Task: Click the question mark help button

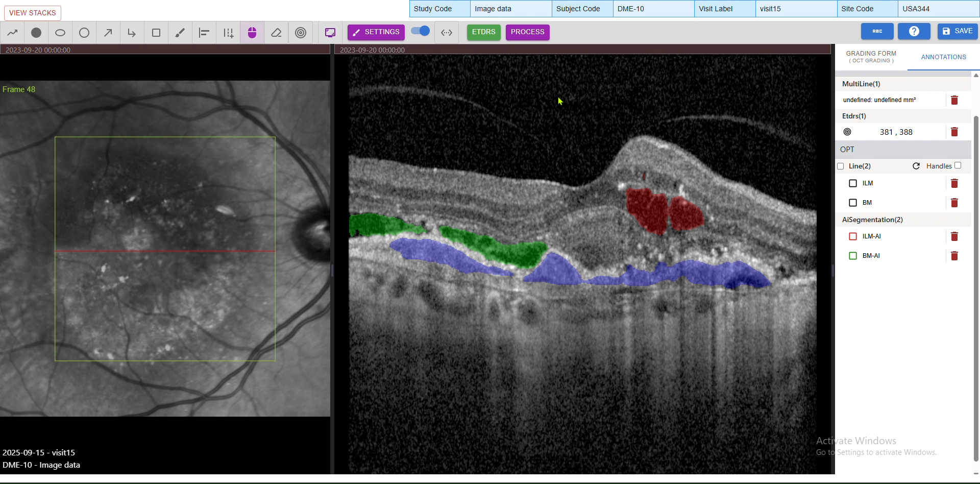Action: tap(914, 31)
